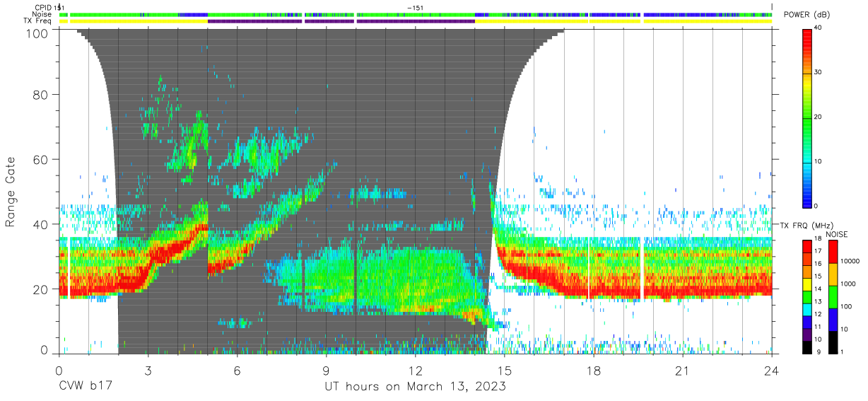
Task: Click the '9' UT hour x-axis tick
Action: click(x=327, y=370)
